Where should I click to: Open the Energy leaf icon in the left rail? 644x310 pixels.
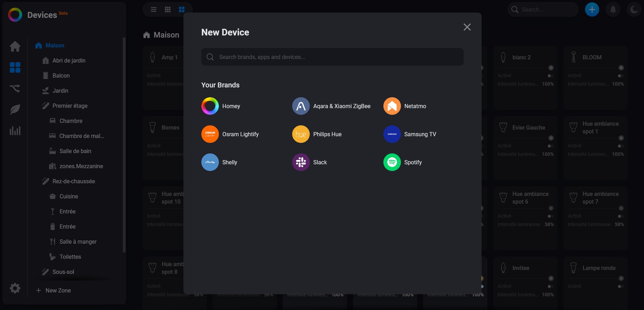15,110
